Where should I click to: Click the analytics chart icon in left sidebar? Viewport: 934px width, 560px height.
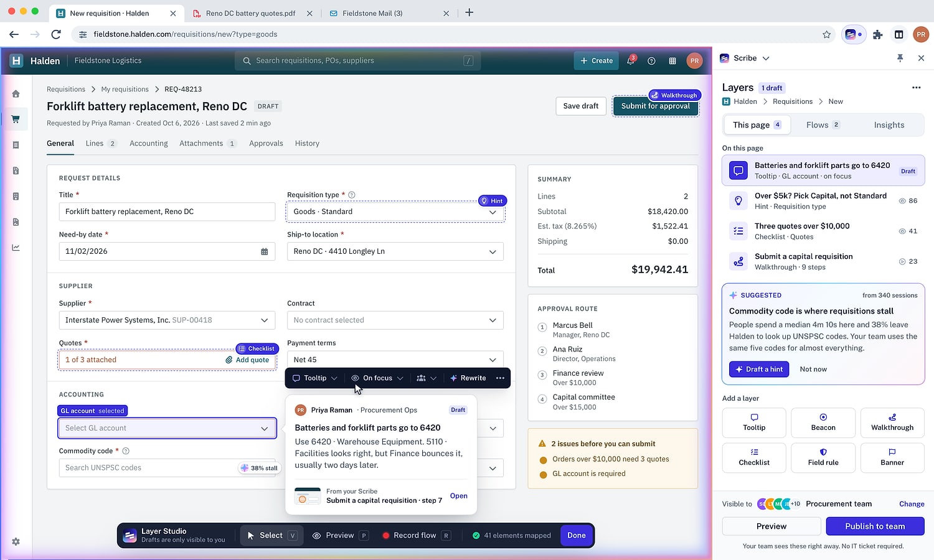point(16,248)
